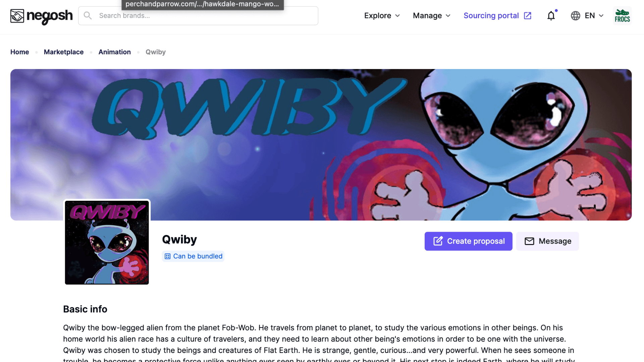644x362 pixels.
Task: Navigate to Animation breadcrumb
Action: point(115,52)
